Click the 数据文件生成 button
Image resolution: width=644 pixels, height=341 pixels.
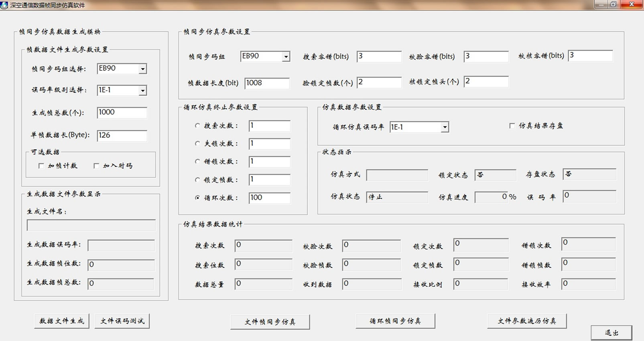pyautogui.click(x=62, y=321)
